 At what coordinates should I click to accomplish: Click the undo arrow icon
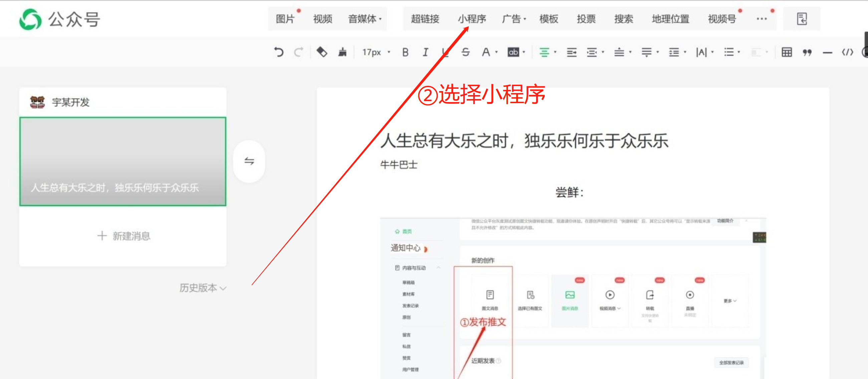pyautogui.click(x=279, y=52)
